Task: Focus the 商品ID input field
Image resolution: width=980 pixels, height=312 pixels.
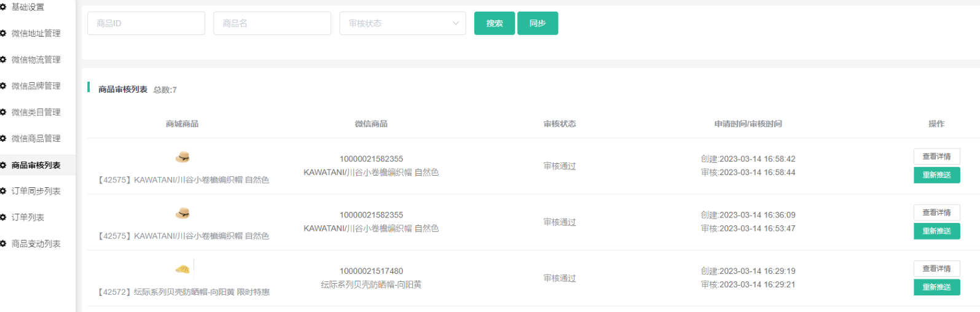Action: pyautogui.click(x=146, y=23)
